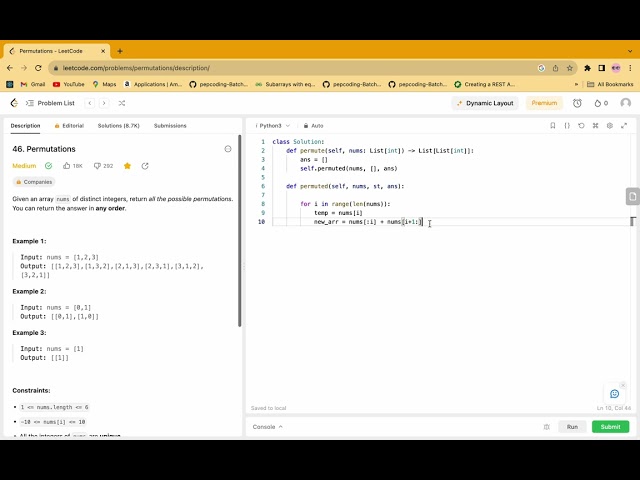Open the Solutions (8.7K) tab
The width and height of the screenshot is (640, 480).
[118, 126]
